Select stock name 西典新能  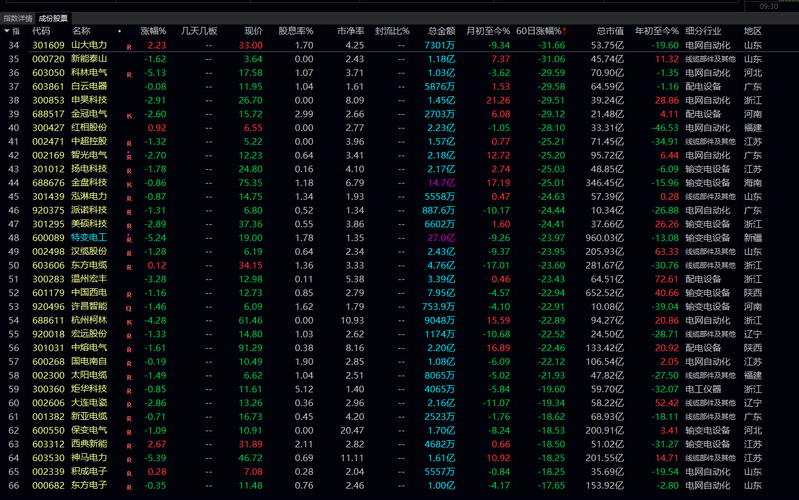click(89, 444)
